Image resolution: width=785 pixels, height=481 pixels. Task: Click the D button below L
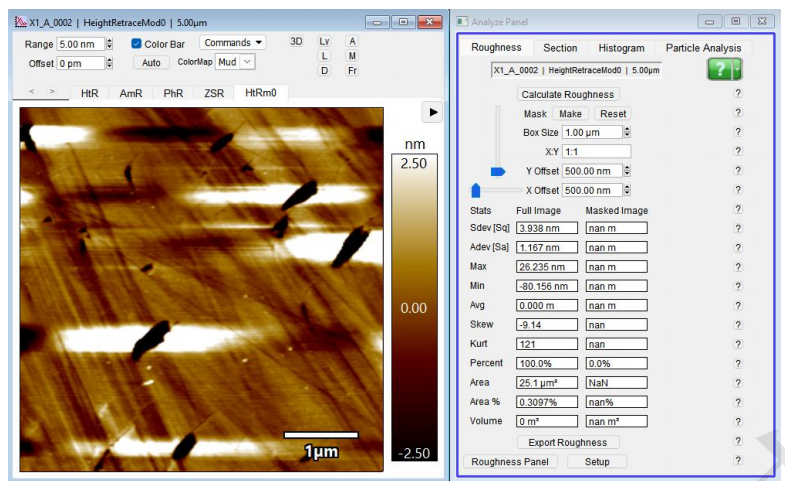coord(324,70)
